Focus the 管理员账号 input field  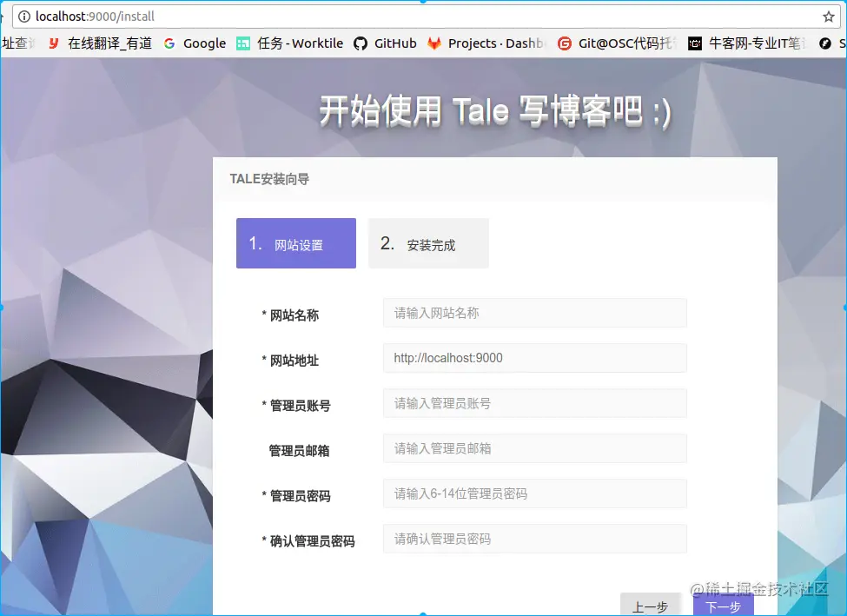tap(535, 403)
